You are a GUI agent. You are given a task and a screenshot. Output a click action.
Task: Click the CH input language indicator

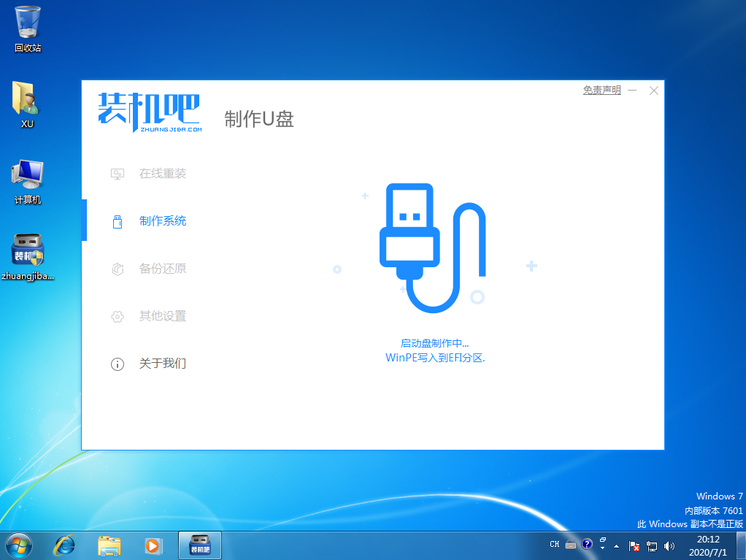555,545
